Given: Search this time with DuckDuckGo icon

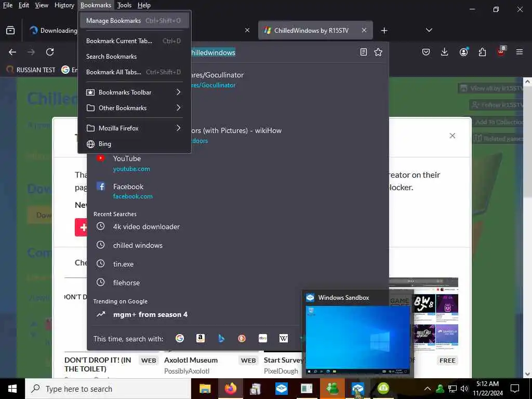Looking at the screenshot, I should click(242, 338).
